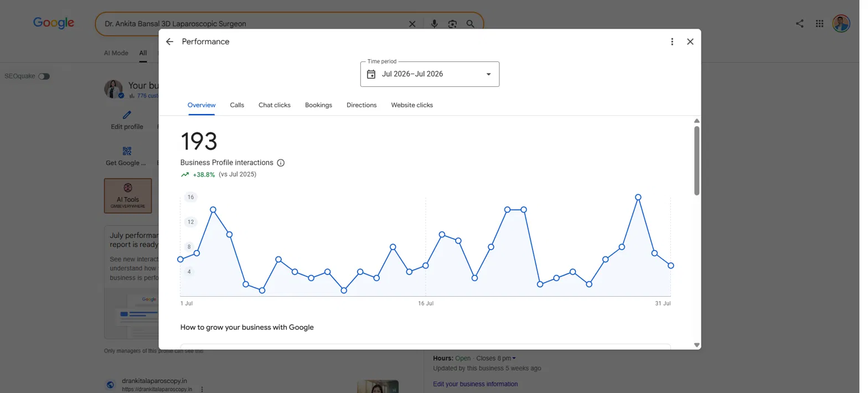868x393 pixels.
Task: Click the 16 Jul data point on chart
Action: click(426, 266)
